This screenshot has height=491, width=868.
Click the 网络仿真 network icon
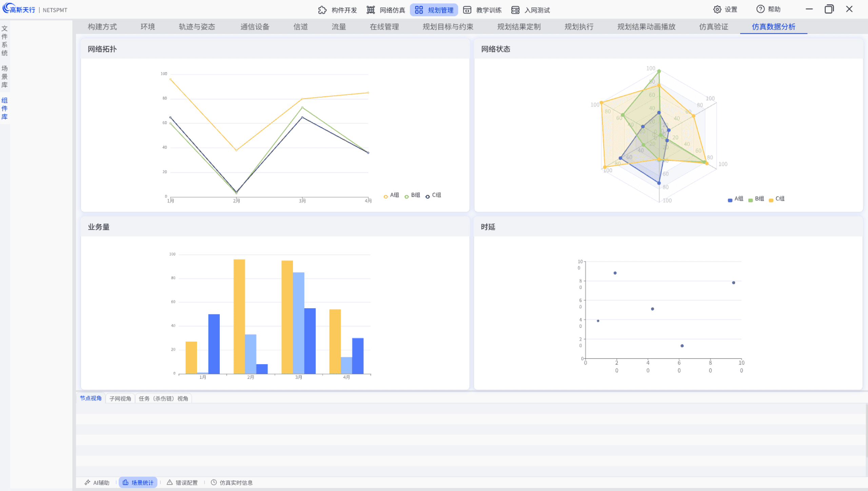pyautogui.click(x=371, y=10)
